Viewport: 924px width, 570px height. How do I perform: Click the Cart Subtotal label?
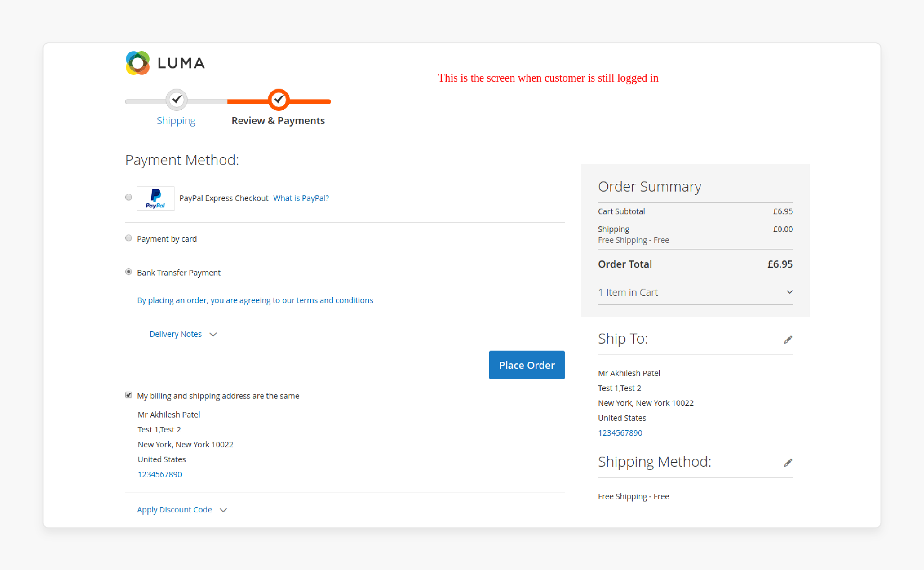pos(622,212)
